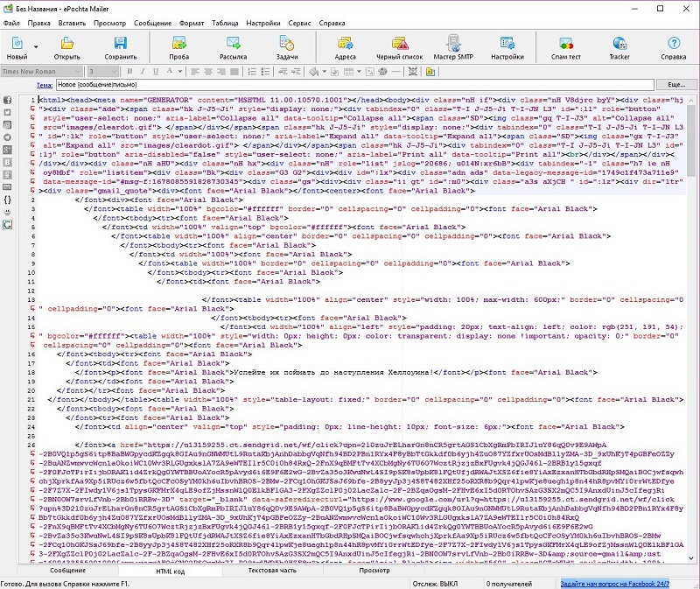
Task: Click the vertical scrollbar down arrow
Action: point(691,557)
